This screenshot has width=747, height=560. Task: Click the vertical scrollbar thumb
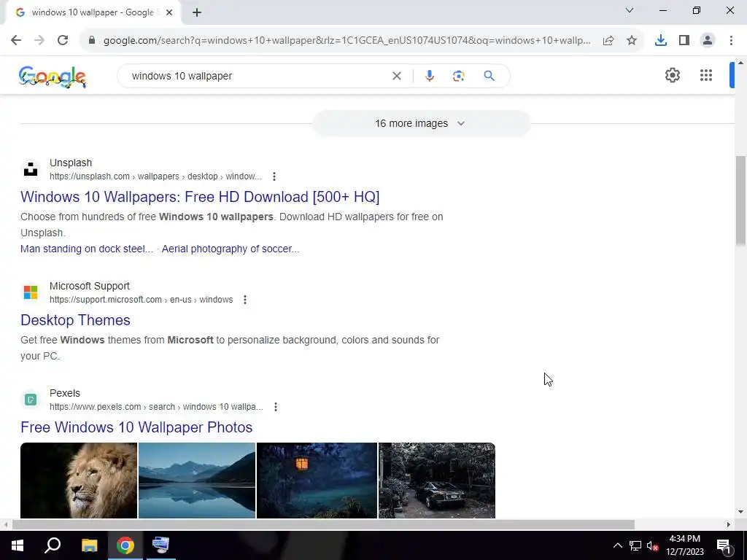click(x=741, y=201)
